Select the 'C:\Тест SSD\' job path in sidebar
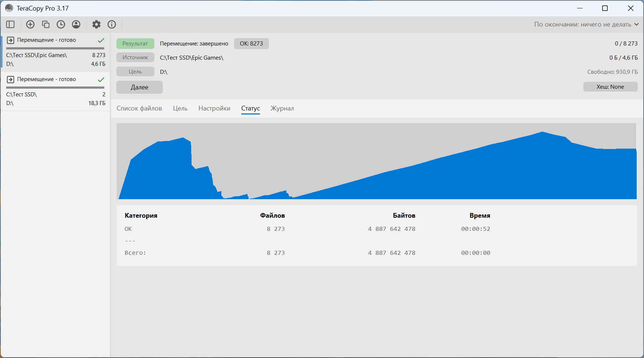The image size is (644, 358). (x=21, y=94)
